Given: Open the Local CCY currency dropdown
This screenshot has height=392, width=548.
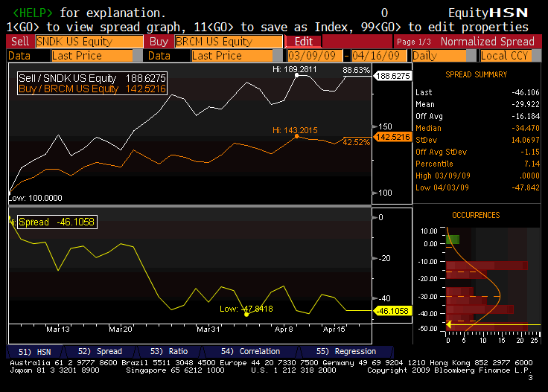Looking at the screenshot, I should tap(510, 56).
